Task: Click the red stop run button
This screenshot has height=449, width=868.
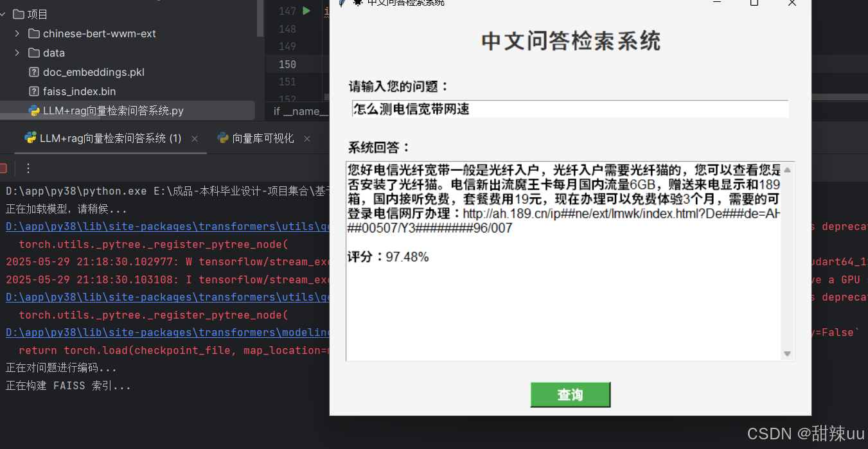Action: [3, 168]
